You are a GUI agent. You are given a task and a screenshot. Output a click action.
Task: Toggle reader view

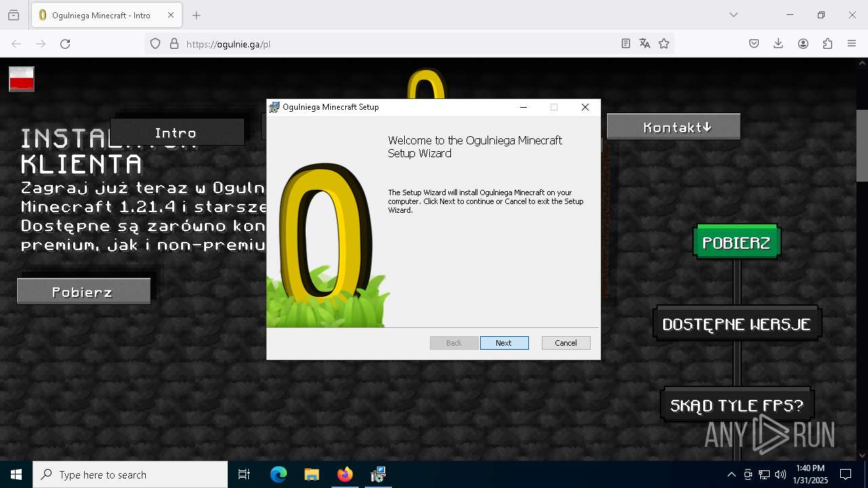(x=626, y=43)
